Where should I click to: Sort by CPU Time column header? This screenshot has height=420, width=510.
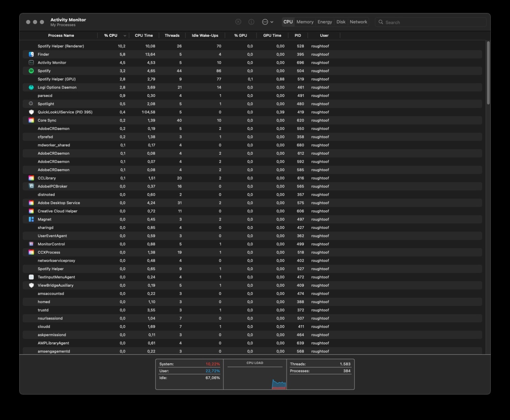coord(144,35)
